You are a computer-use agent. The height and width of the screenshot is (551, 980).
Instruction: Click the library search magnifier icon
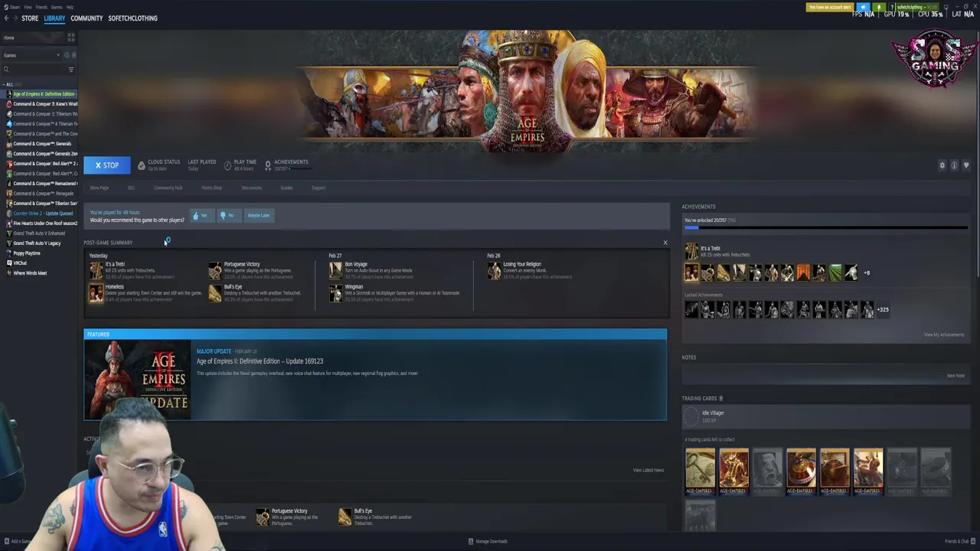[6, 70]
